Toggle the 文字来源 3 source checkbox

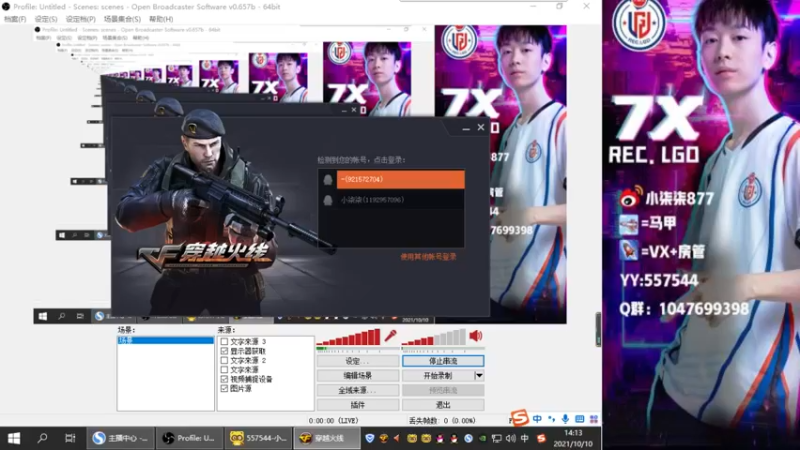(x=224, y=341)
